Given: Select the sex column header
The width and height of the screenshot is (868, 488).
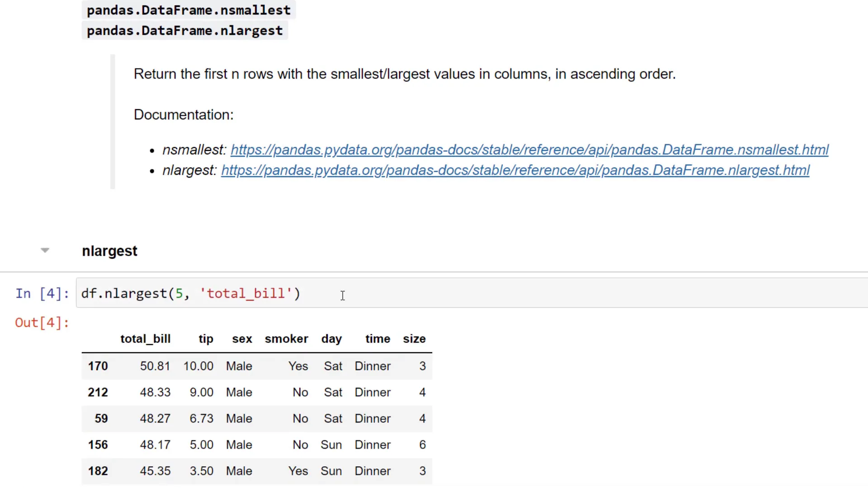Looking at the screenshot, I should pos(242,338).
